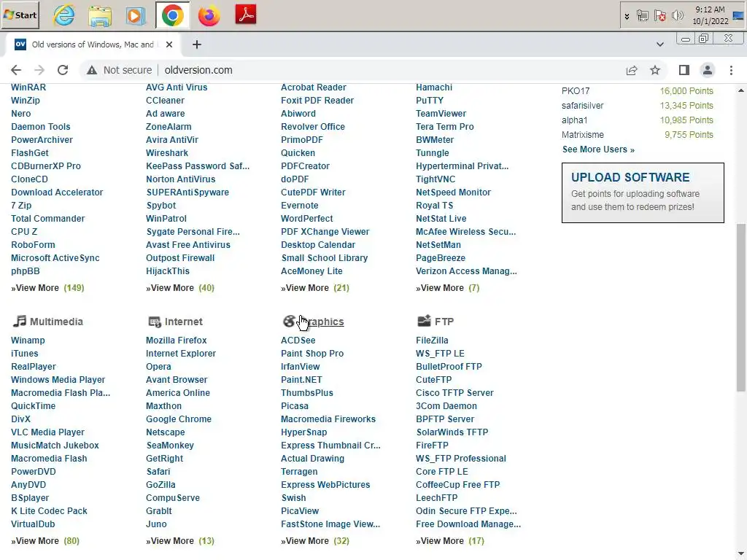This screenshot has height=560, width=747.
Task: View More security (40) link
Action: point(180,288)
